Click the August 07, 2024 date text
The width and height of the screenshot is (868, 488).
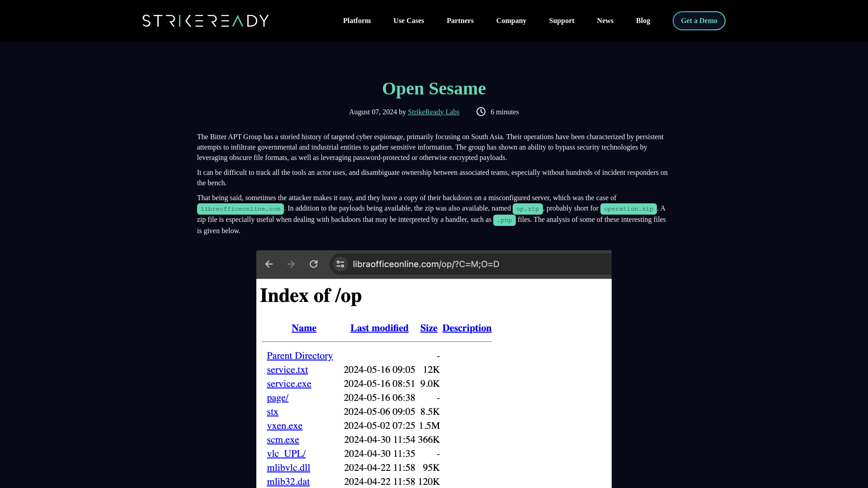point(373,112)
